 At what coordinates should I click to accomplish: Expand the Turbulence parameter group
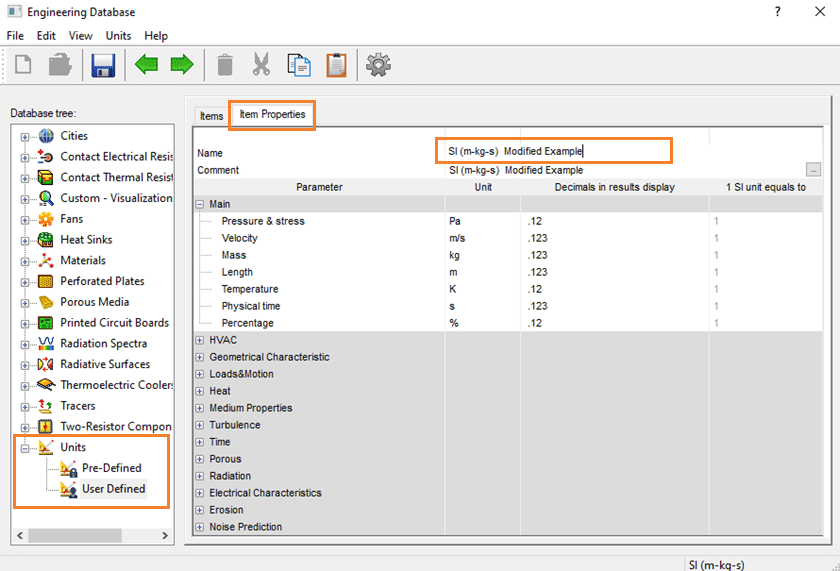pyautogui.click(x=200, y=425)
